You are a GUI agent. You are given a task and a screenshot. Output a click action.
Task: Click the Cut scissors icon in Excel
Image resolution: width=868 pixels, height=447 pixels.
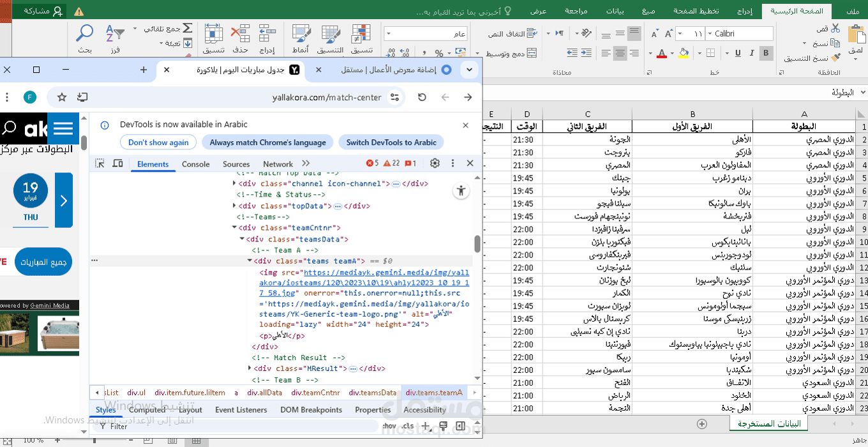pos(836,29)
